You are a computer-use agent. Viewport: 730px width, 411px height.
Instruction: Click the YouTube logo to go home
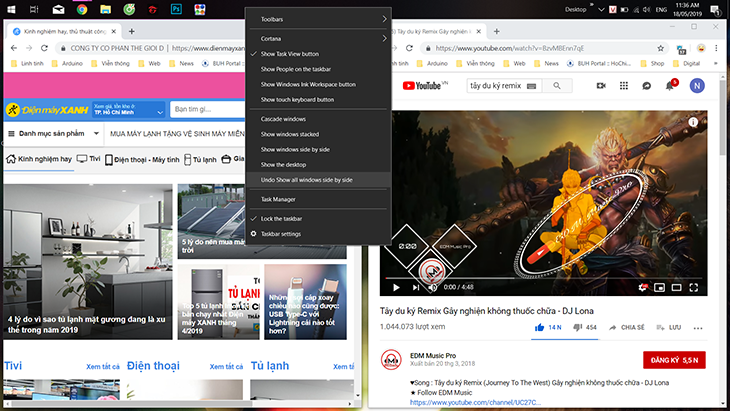pyautogui.click(x=421, y=86)
